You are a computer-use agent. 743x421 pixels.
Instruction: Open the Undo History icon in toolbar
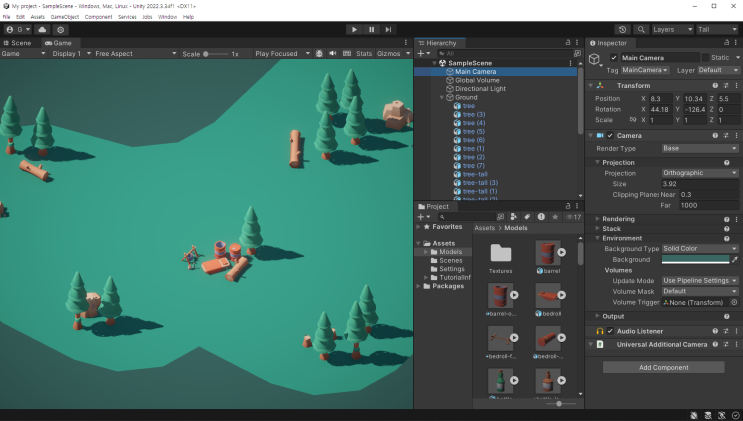623,30
